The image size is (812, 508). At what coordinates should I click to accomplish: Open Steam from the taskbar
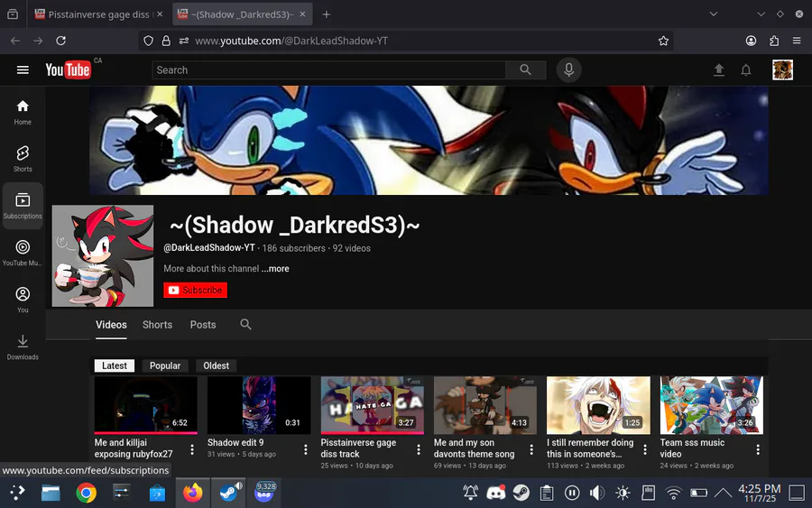tap(228, 493)
